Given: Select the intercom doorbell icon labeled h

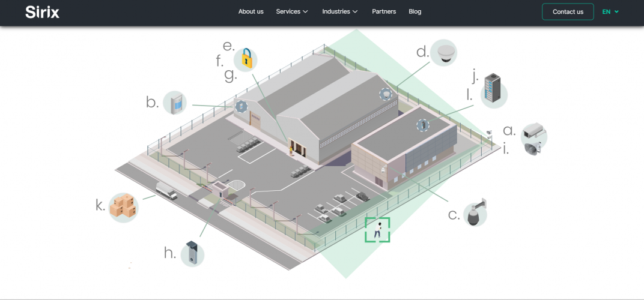Looking at the screenshot, I should pyautogui.click(x=192, y=254).
